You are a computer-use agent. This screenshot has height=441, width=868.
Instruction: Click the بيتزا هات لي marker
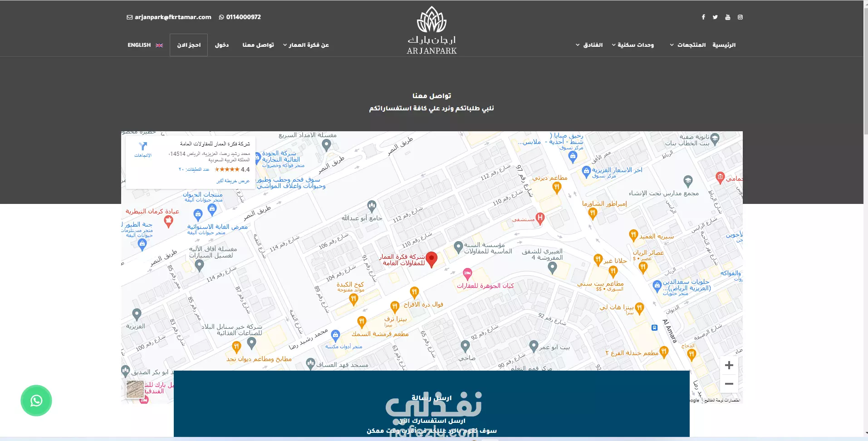pos(639,308)
